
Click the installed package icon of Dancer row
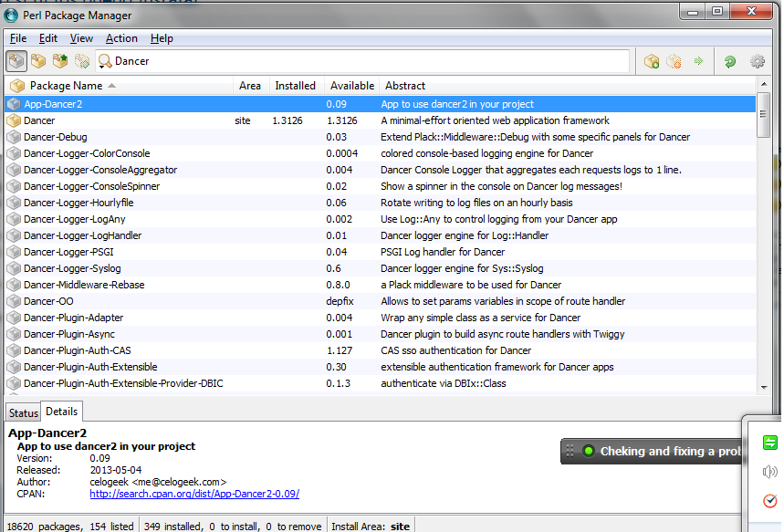coord(14,120)
